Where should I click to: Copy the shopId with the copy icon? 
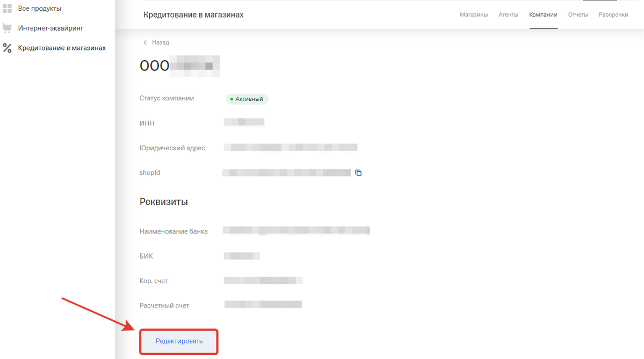[358, 173]
